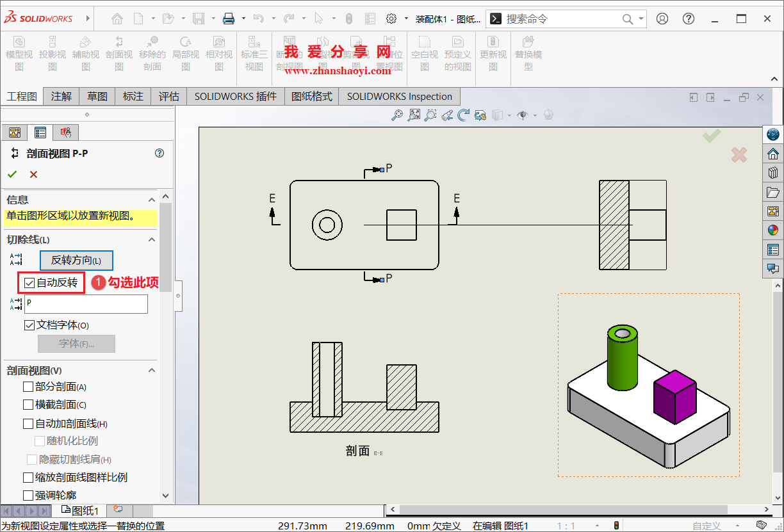Viewport: 784px width, 532px height.
Task: Enable the 自动加剖面线 checkbox
Action: [28, 423]
